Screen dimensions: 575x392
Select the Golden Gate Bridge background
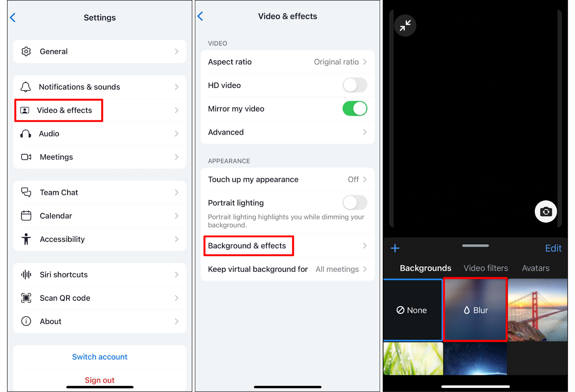538,310
